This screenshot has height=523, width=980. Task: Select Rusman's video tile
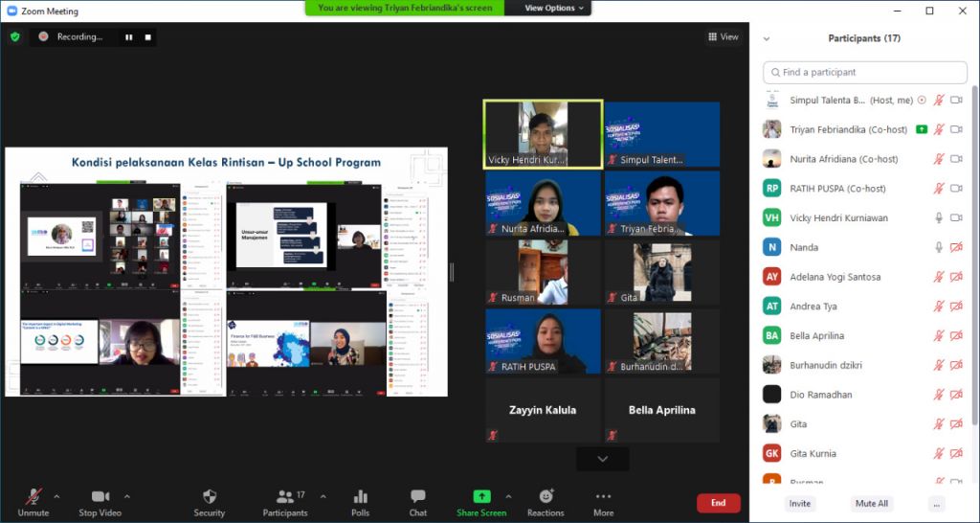coord(544,272)
